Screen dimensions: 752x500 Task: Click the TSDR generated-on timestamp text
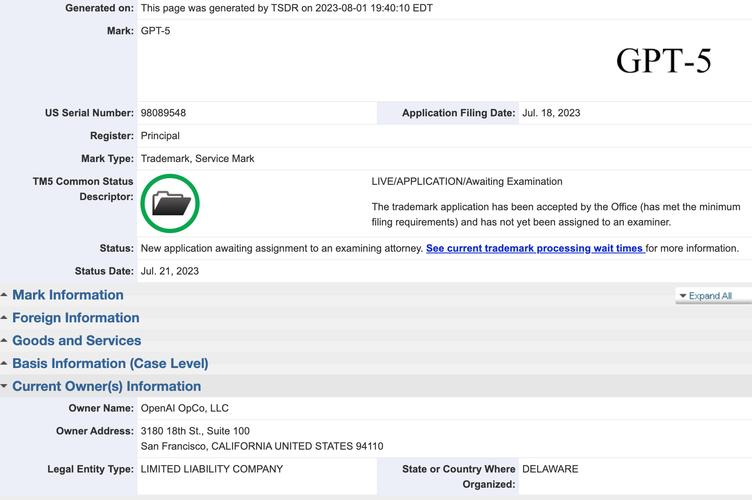pyautogui.click(x=286, y=8)
